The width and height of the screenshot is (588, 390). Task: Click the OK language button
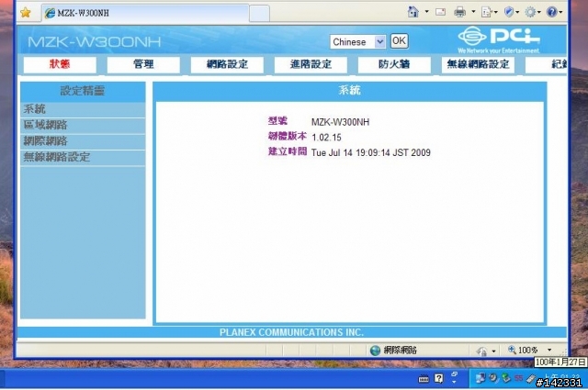point(399,40)
